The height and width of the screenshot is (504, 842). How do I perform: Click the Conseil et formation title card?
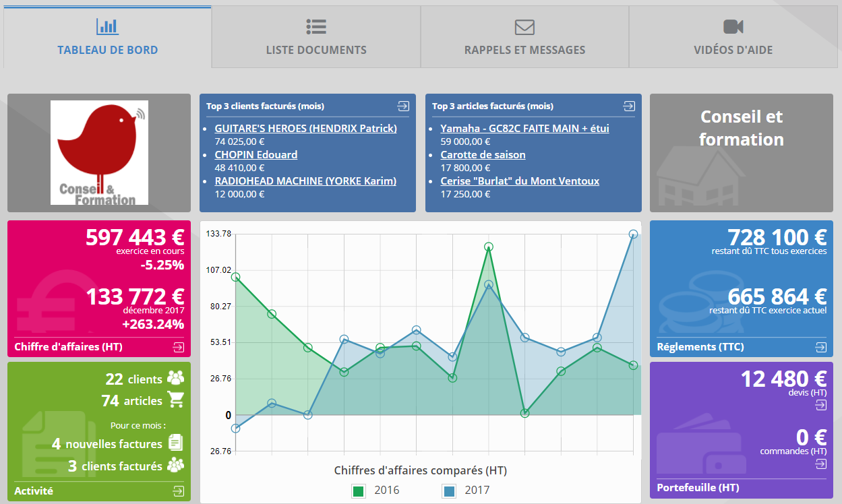pyautogui.click(x=742, y=153)
